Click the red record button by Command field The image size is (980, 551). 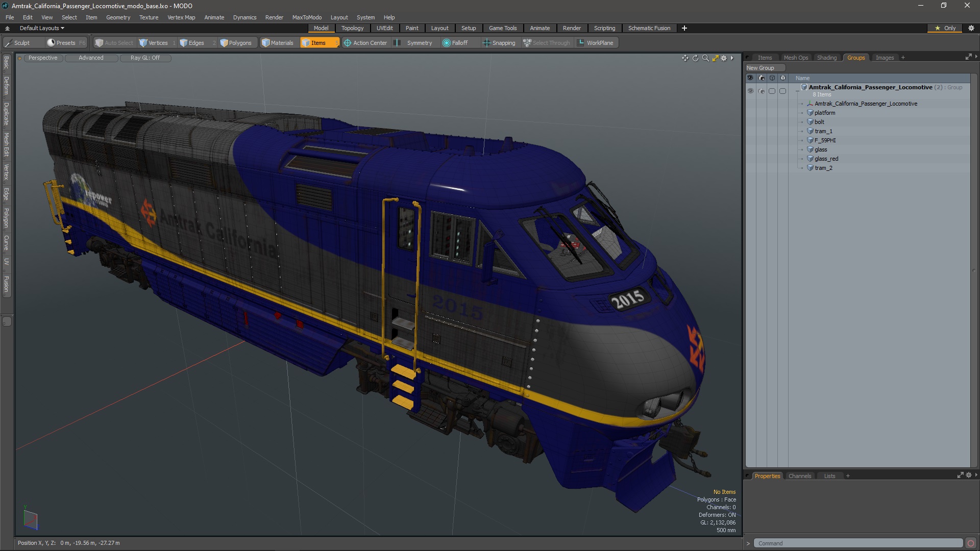coord(971,543)
